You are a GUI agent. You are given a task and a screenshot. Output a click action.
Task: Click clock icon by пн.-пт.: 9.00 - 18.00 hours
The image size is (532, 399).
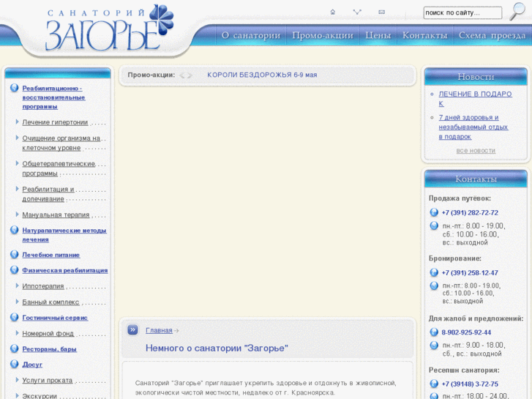point(434,346)
